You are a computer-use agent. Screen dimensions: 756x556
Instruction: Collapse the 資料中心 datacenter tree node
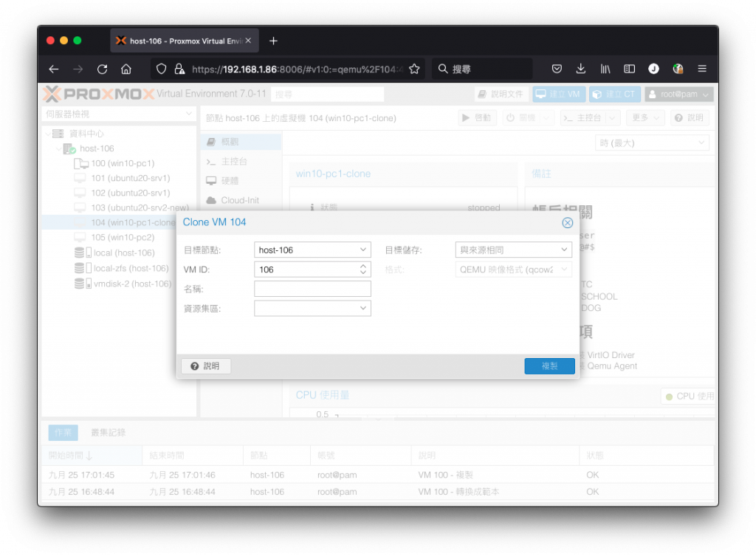(x=48, y=134)
